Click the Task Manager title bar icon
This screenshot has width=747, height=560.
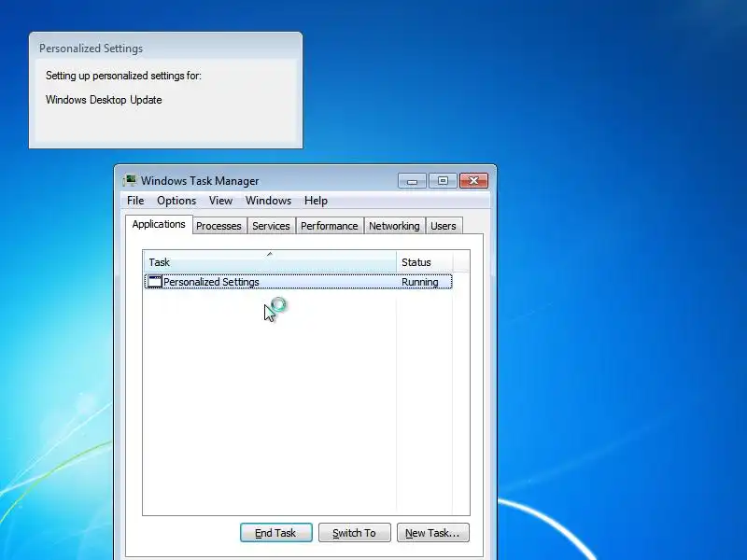[130, 181]
